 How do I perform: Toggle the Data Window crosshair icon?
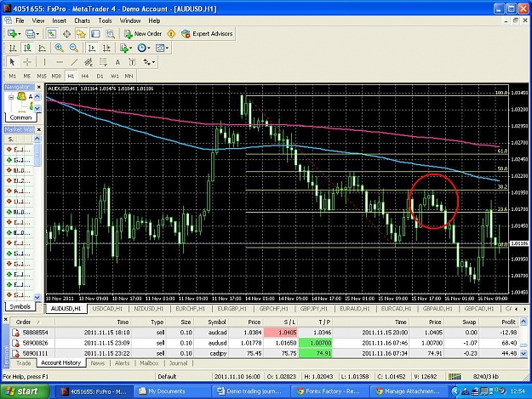tap(66, 33)
